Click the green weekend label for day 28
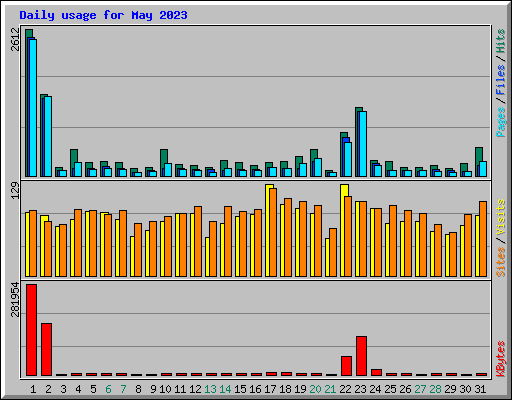512x400 pixels. 435,389
